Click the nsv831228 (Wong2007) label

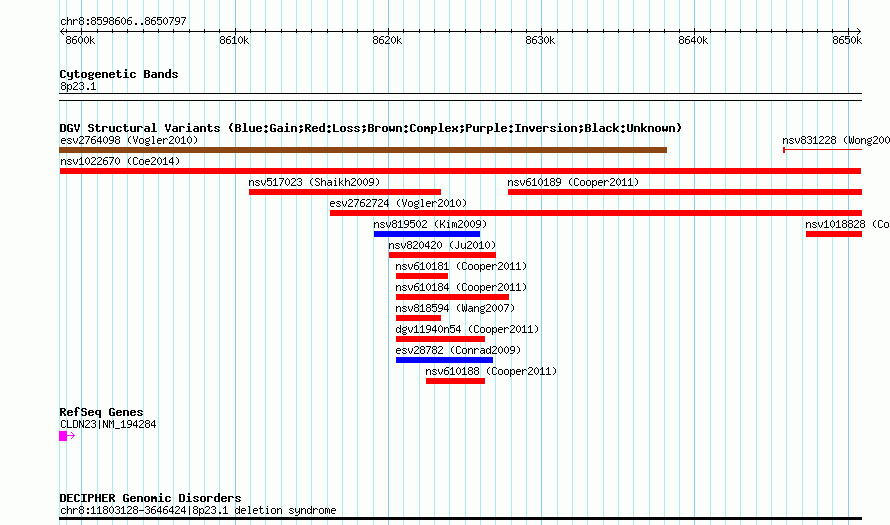click(836, 140)
